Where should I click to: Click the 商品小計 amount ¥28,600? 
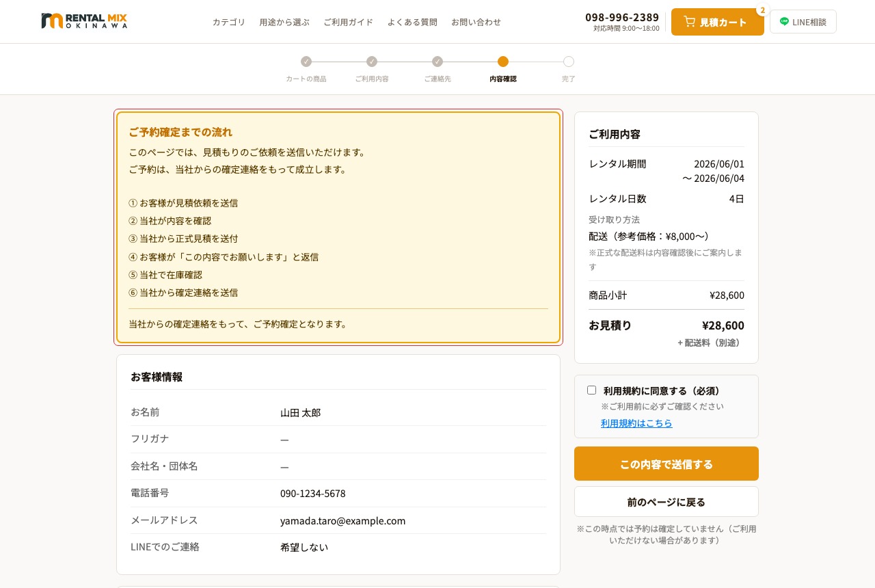point(727,295)
